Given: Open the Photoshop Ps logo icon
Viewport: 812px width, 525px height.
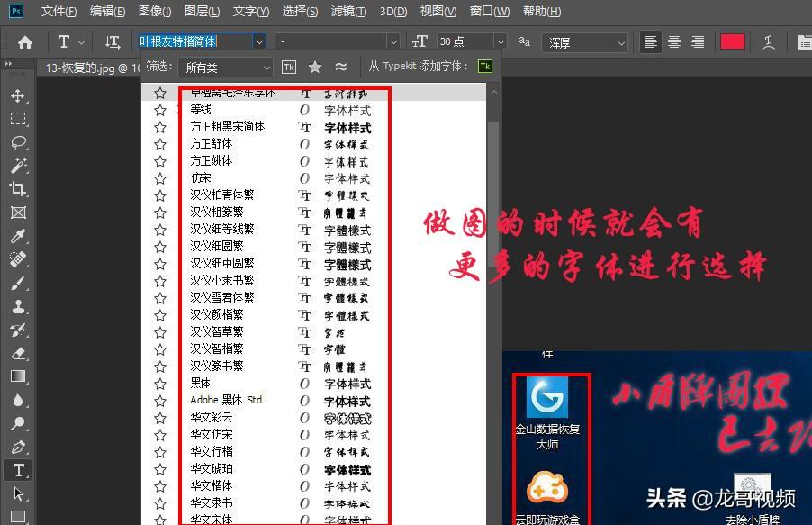Looking at the screenshot, I should point(16,11).
